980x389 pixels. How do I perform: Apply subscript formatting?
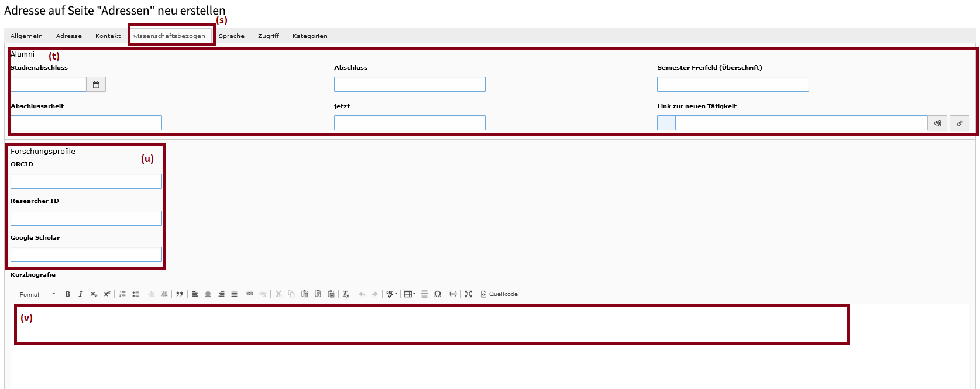pyautogui.click(x=94, y=294)
